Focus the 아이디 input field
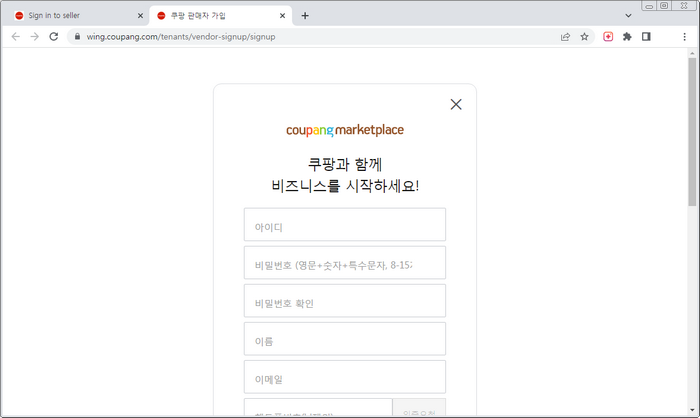Viewport: 700px width, 418px height. pyautogui.click(x=345, y=224)
